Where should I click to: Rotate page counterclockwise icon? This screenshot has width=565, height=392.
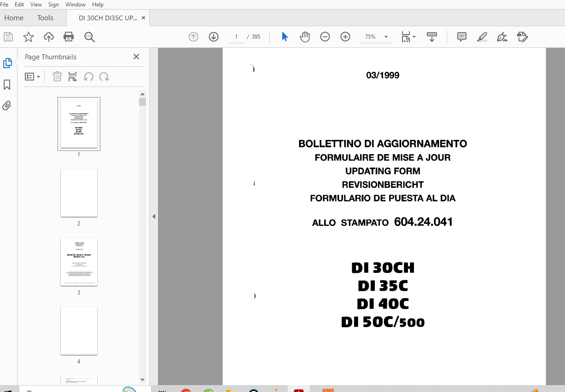[x=88, y=77]
